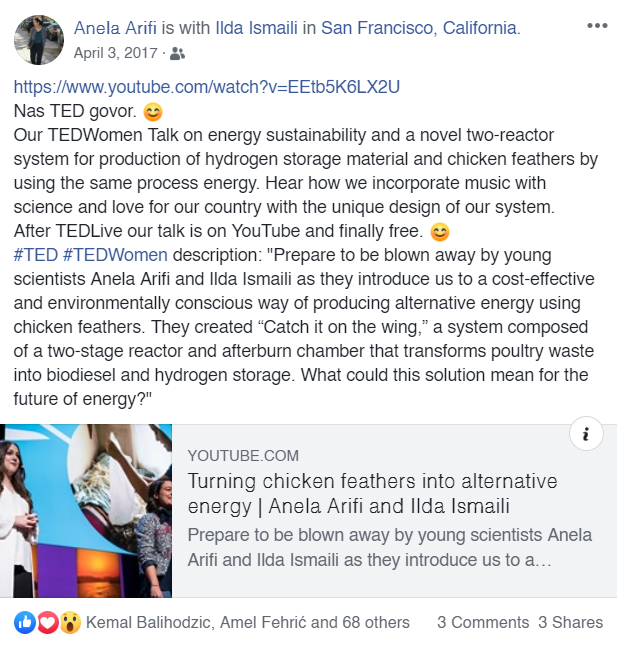Click the link info circle icon

click(586, 434)
